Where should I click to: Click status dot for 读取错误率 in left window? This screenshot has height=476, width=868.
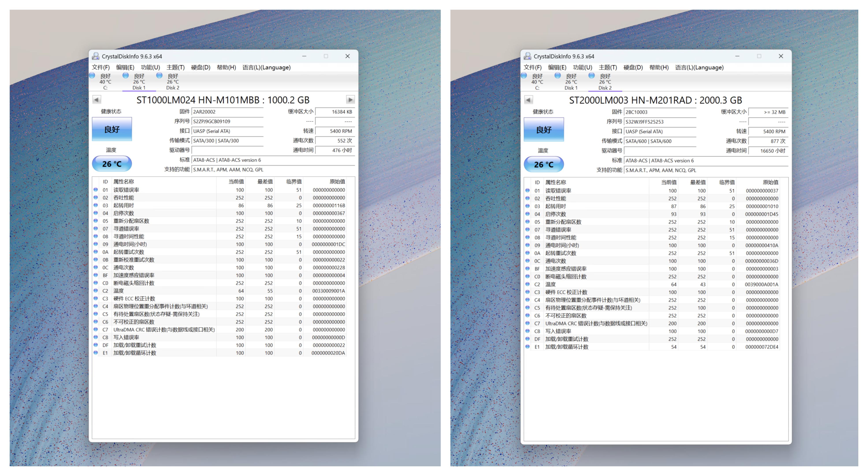coord(96,190)
